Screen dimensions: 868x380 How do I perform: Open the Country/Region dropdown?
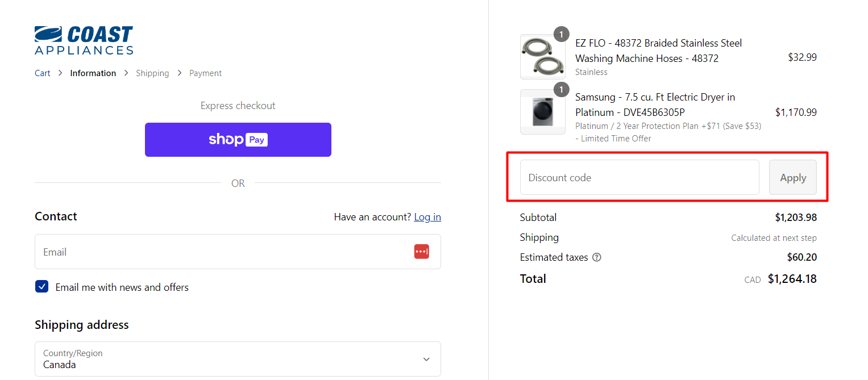238,359
